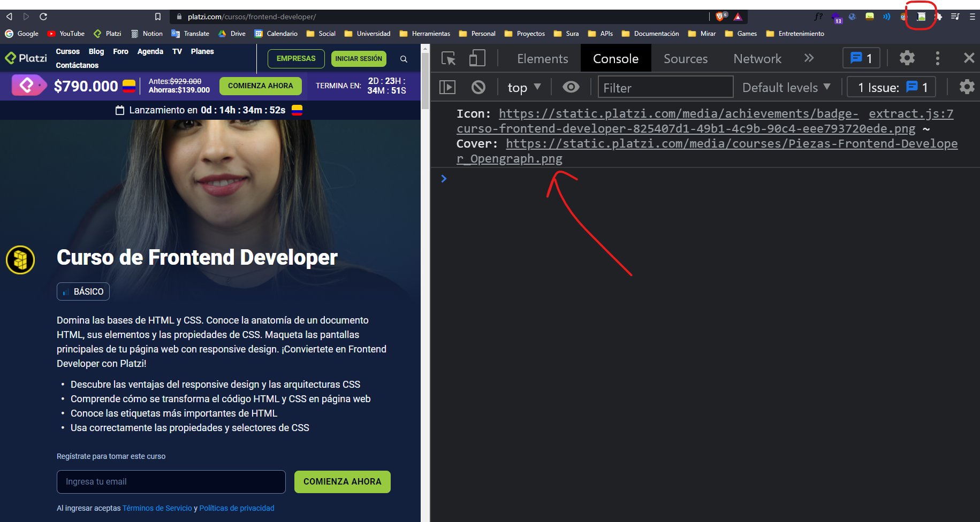Screen dimensions: 980x522
Task: Open the Foro menu item
Action: (x=120, y=51)
